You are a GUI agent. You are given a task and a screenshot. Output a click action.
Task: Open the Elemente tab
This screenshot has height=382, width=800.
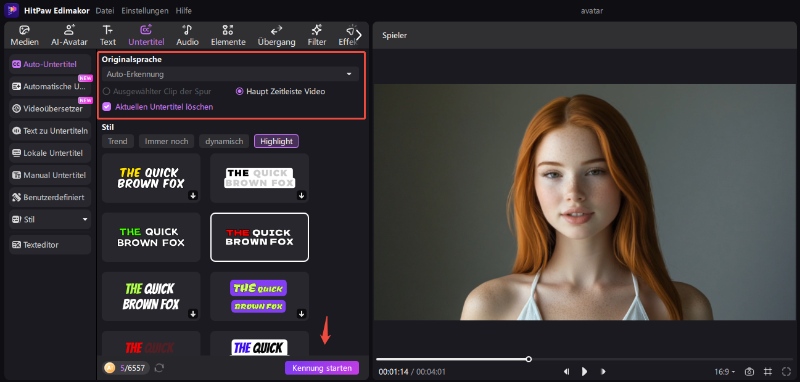228,36
